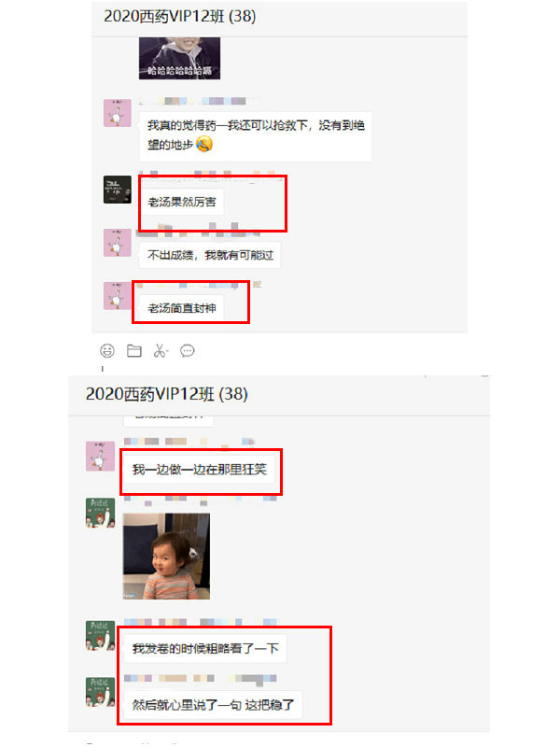The image size is (560, 747).
Task: Click dark blackboard avatar beside 老汤果然厉害
Action: pos(118,190)
